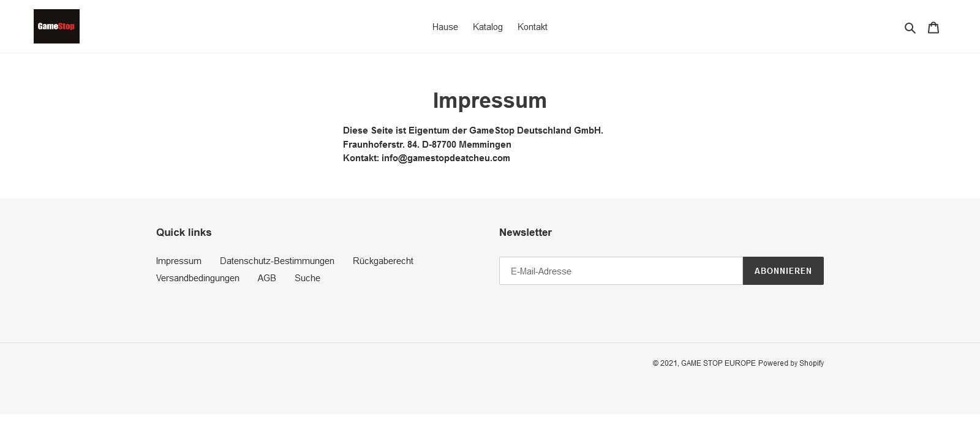Follow the Suche footer link
The height and width of the screenshot is (446, 980).
pos(307,278)
